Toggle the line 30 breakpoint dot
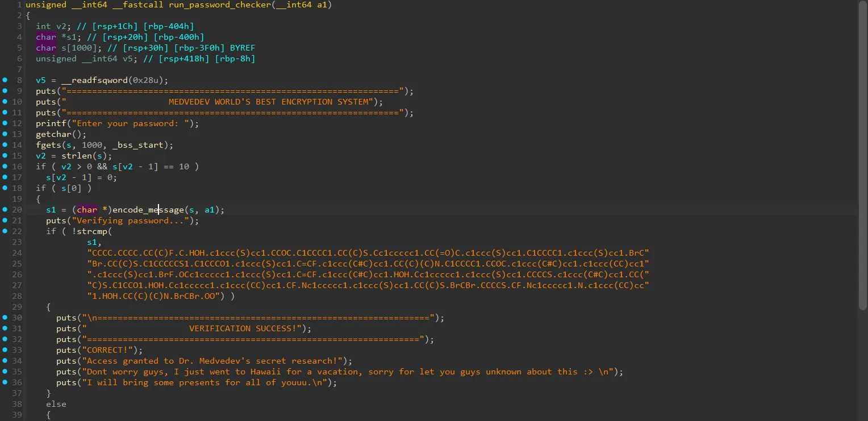Image resolution: width=868 pixels, height=421 pixels. 5,318
